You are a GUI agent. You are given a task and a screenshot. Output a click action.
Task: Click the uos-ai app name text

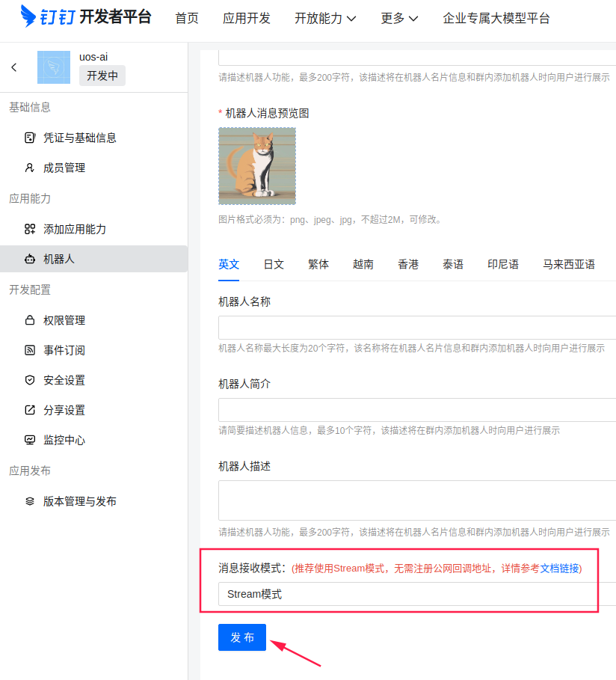pyautogui.click(x=93, y=57)
